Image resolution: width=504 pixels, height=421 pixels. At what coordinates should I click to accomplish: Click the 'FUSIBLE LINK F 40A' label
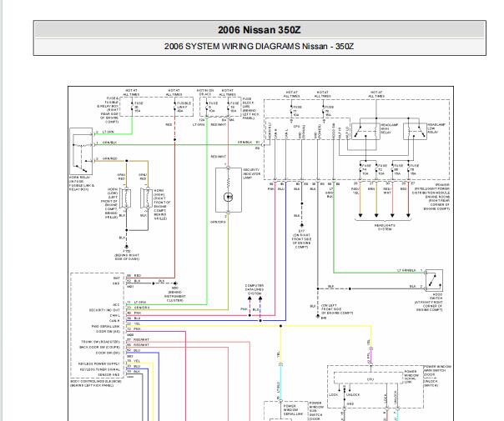pos(184,107)
